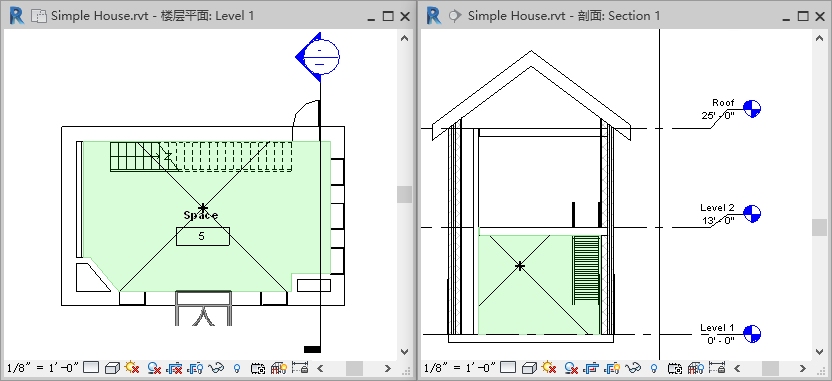
Task: Click floor plan icon in Level 1 title bar
Action: pos(39,16)
